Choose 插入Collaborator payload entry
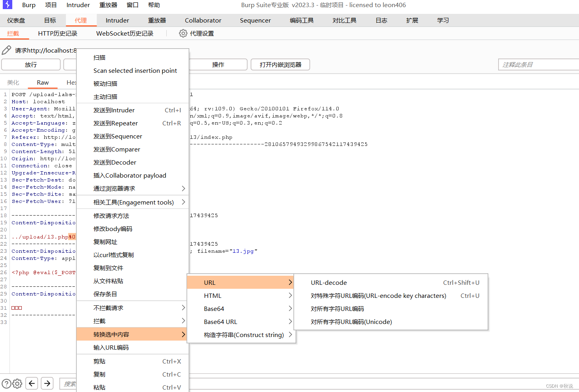The width and height of the screenshot is (579, 392). (132, 175)
